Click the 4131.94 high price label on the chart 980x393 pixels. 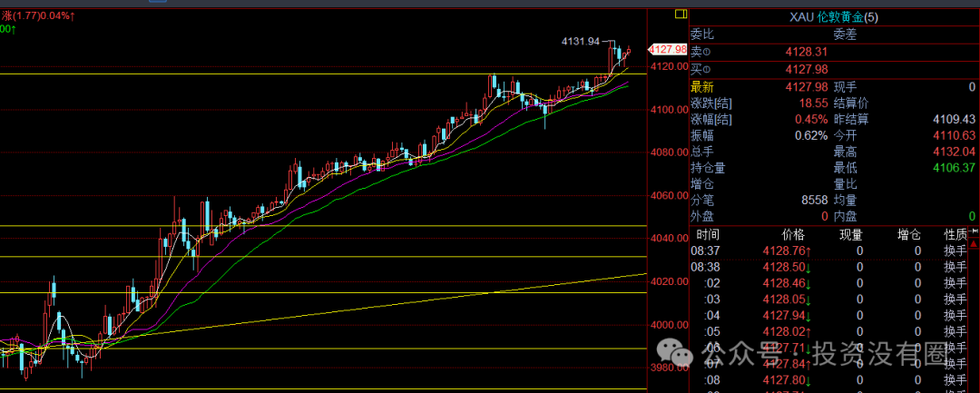click(581, 41)
